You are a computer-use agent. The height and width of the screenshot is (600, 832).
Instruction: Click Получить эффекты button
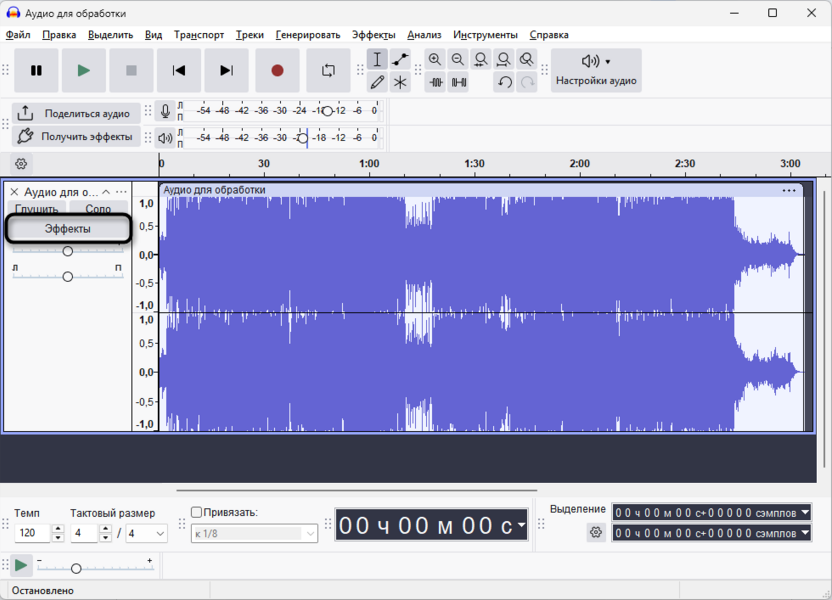(76, 136)
